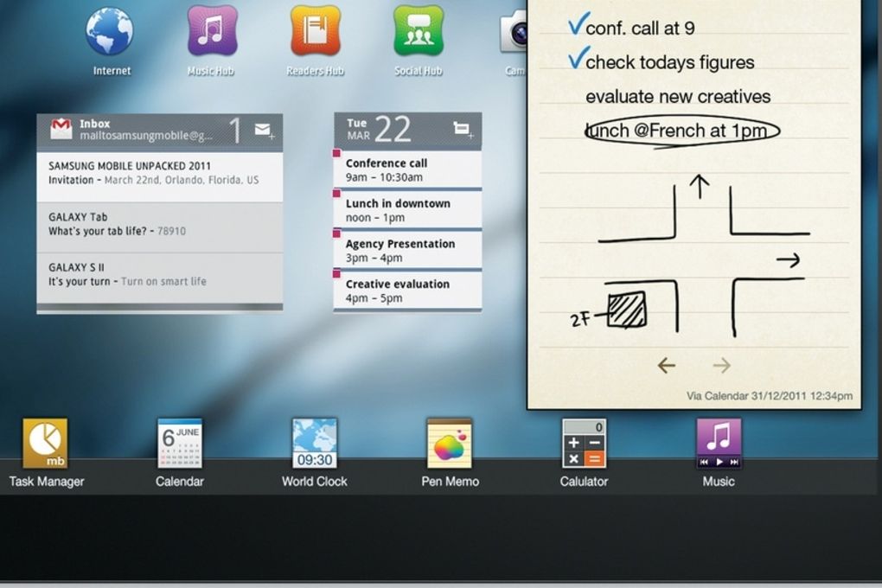Open the Pen Memo app

click(450, 444)
